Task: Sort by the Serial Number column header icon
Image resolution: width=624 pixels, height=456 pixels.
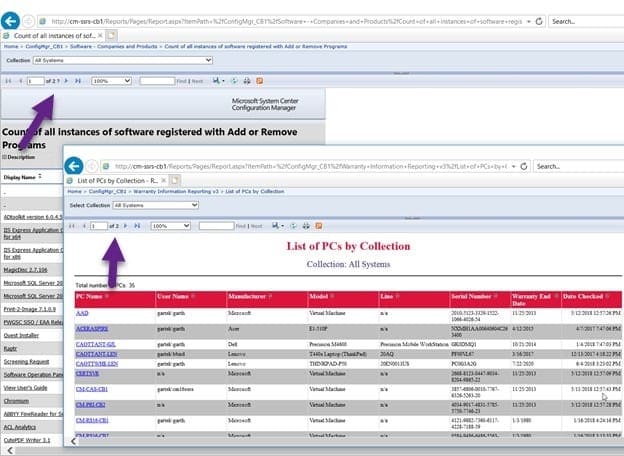Action: coord(496,296)
